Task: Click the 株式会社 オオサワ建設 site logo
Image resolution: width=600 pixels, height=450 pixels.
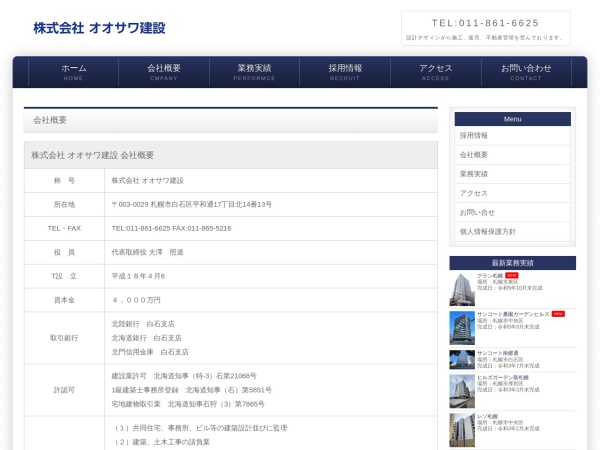Action: pyautogui.click(x=99, y=28)
